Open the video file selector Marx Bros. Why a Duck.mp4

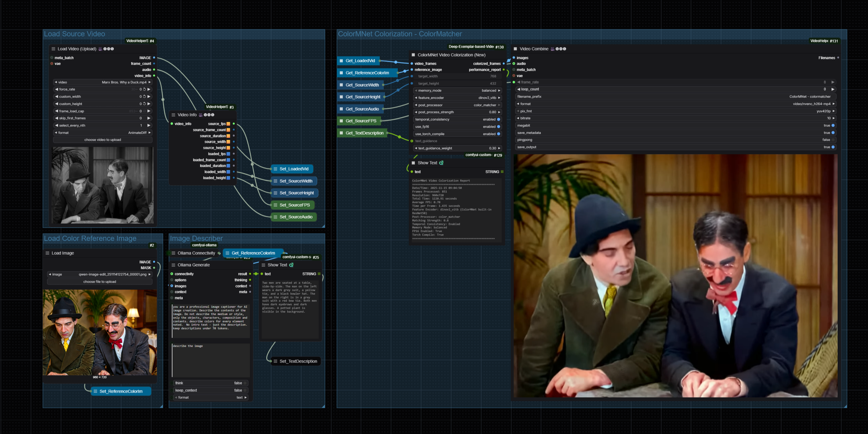pyautogui.click(x=103, y=82)
